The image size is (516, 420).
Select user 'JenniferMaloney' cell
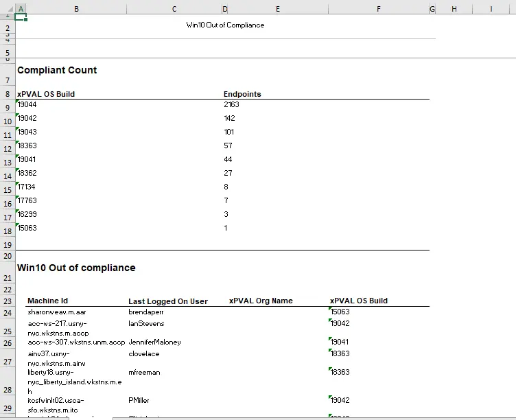154,342
